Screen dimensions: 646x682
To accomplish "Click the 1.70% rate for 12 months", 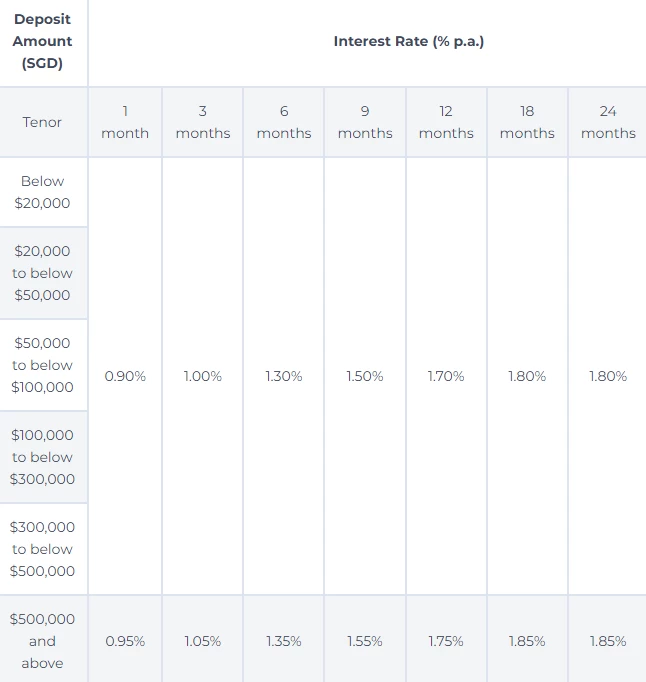I will coord(446,376).
